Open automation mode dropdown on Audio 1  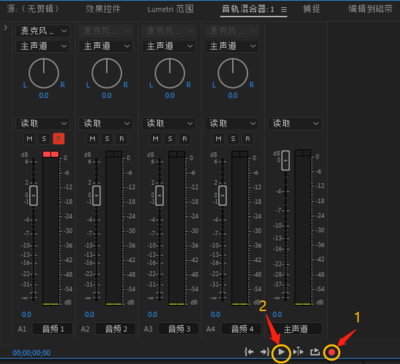43,124
